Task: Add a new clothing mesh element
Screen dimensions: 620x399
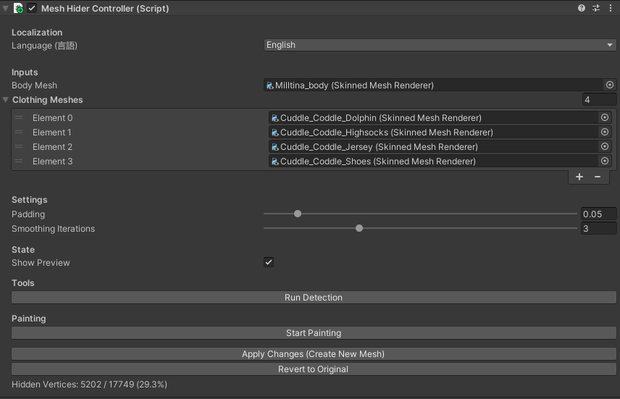Action: [x=579, y=177]
